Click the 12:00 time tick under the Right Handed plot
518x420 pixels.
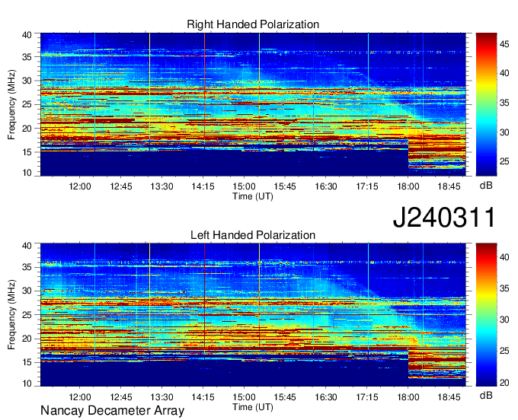click(80, 186)
